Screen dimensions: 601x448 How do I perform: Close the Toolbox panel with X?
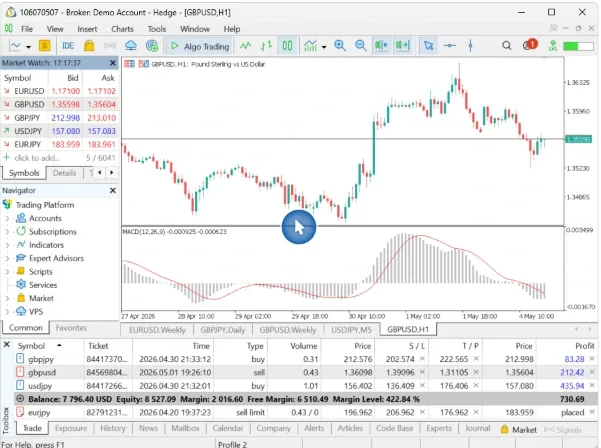[x=7, y=345]
